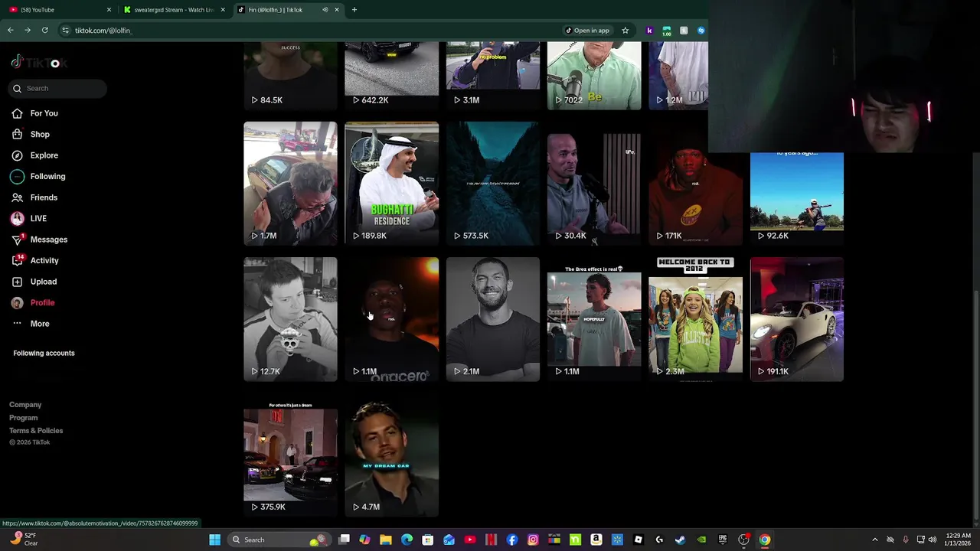Click the Open in app button
Screen dimensions: 980x551
click(x=587, y=31)
